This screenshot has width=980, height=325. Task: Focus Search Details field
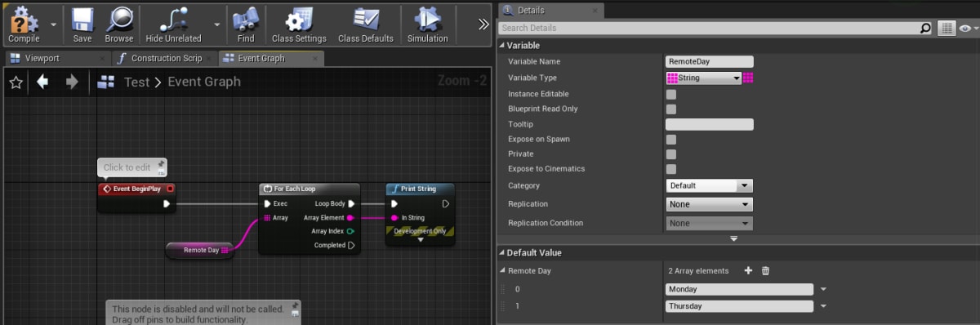(707, 28)
